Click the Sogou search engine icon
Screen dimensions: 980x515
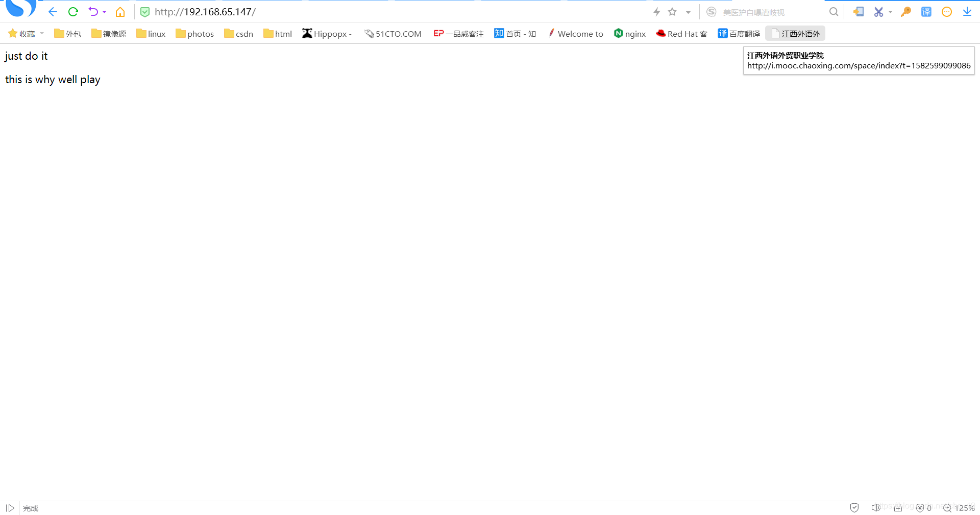click(x=711, y=12)
